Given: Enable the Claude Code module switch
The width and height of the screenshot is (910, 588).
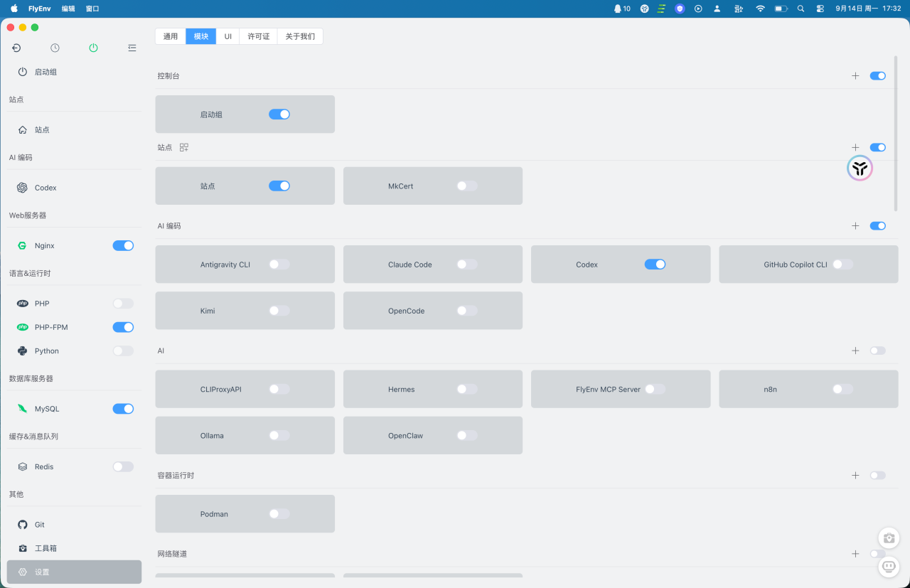Looking at the screenshot, I should coord(467,264).
